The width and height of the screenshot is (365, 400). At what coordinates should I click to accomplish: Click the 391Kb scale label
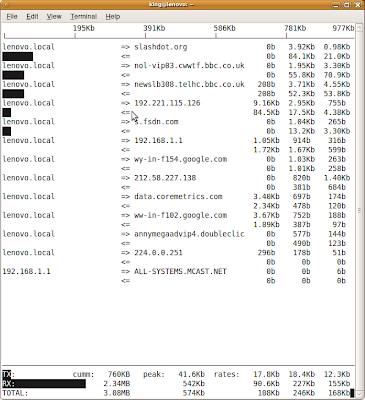154,28
